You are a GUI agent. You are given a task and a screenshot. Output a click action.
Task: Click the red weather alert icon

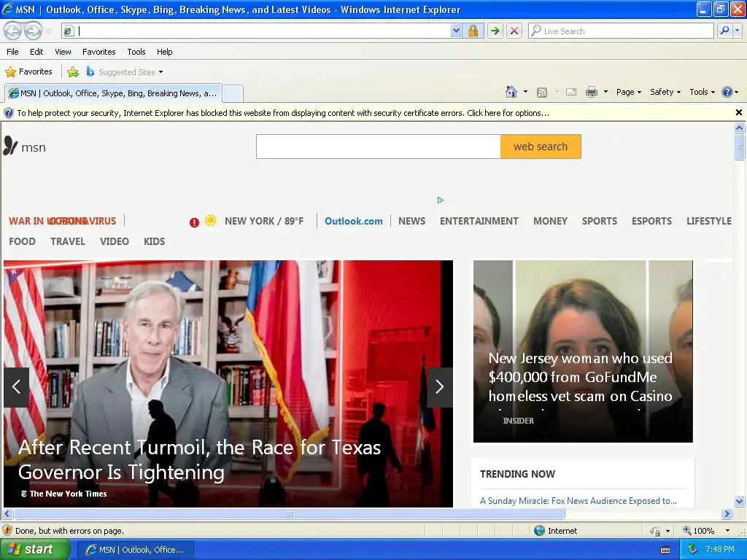[194, 222]
